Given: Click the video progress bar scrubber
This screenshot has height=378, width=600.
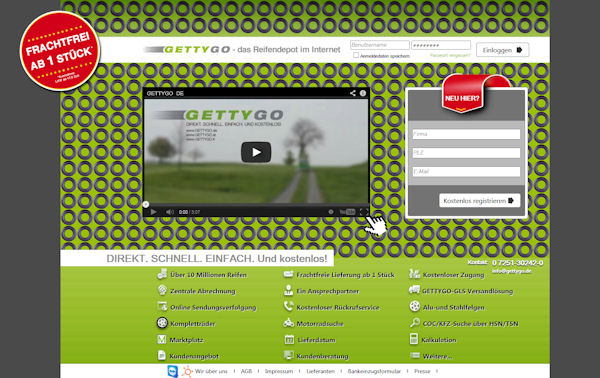Looking at the screenshot, I should tap(146, 204).
